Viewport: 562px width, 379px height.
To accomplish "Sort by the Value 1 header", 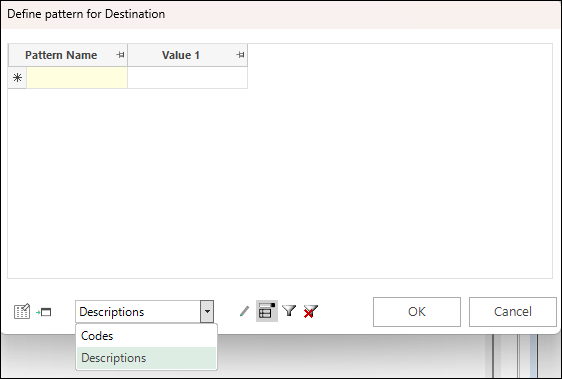I will tap(181, 55).
